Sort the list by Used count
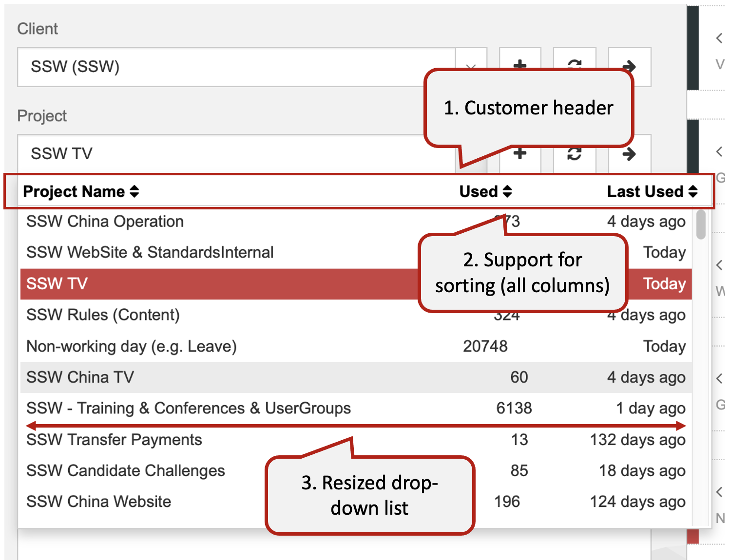The image size is (729, 560). point(485,192)
